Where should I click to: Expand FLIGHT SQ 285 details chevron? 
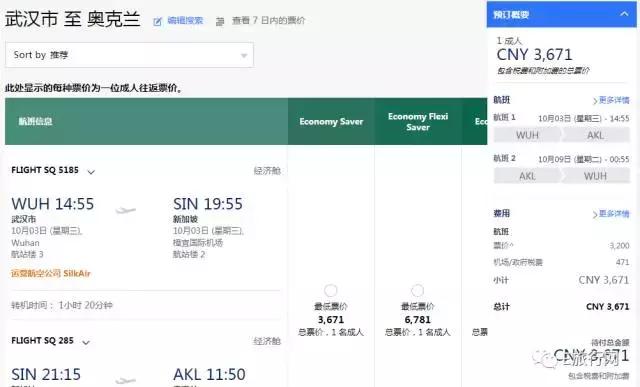pyautogui.click(x=86, y=342)
